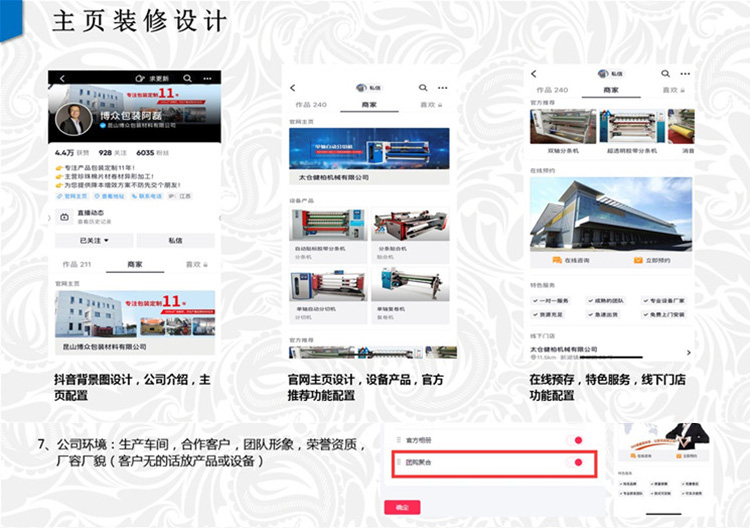
Task: Select the 商家 tab in the right phone
Action: click(x=611, y=89)
